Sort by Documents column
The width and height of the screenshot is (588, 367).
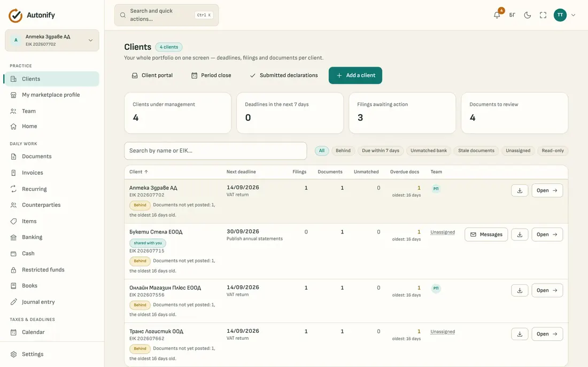click(330, 171)
